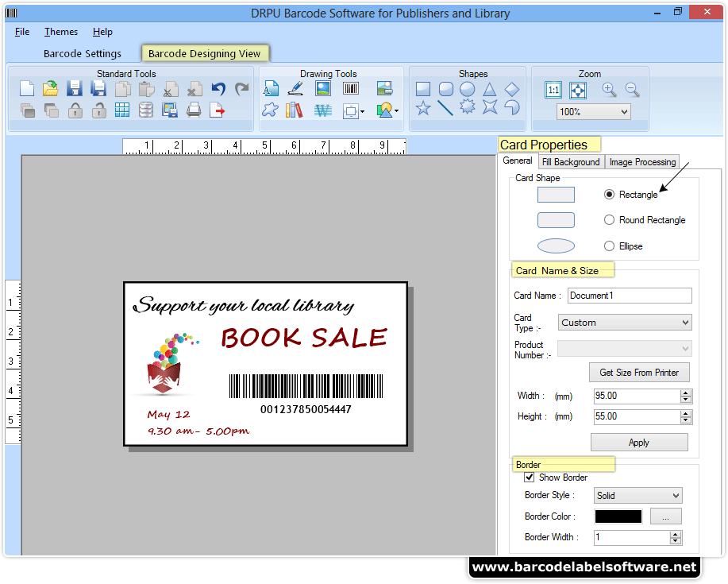Open the database stack icon

coord(146,110)
